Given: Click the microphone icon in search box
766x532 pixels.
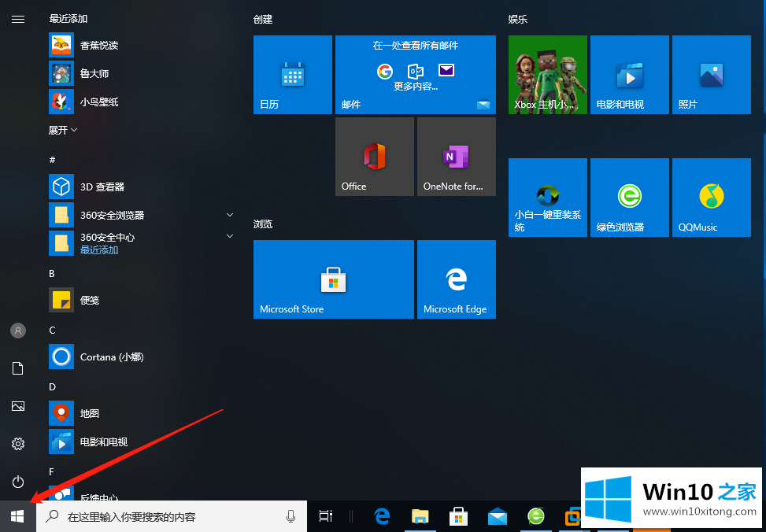Looking at the screenshot, I should tap(290, 516).
